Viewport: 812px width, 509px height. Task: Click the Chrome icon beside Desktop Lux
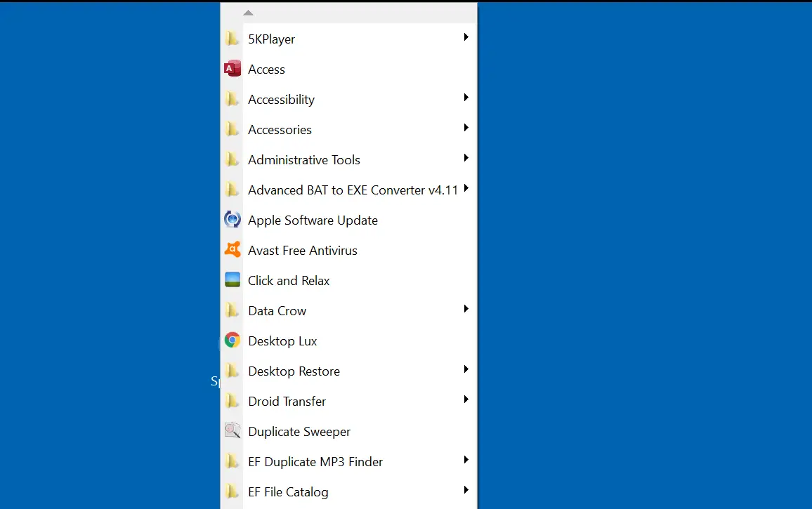(x=232, y=341)
